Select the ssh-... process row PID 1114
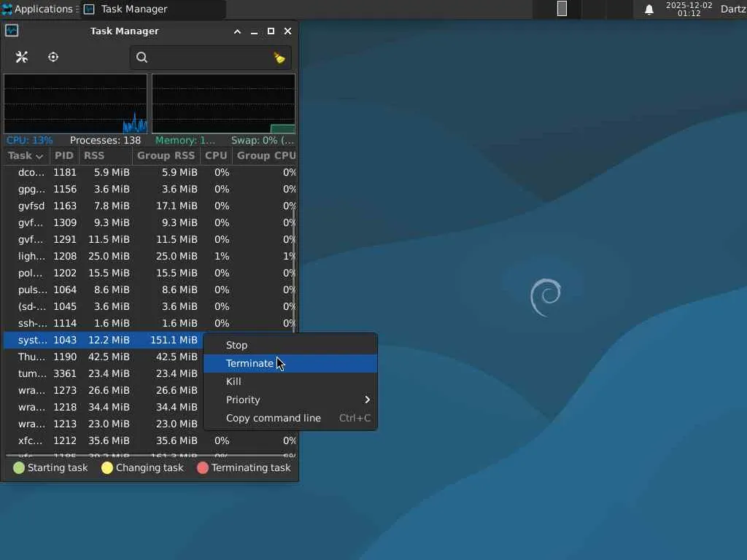 (x=150, y=323)
